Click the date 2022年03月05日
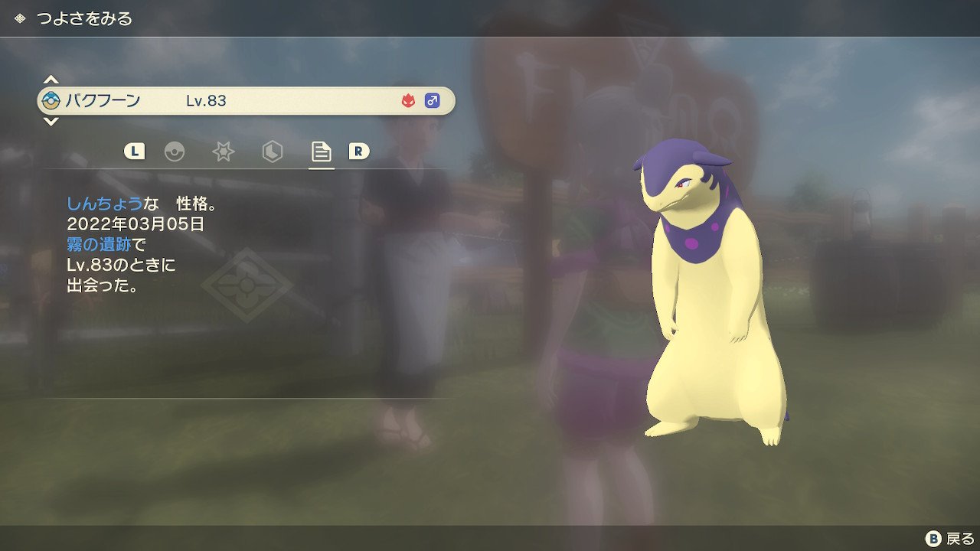 click(x=136, y=224)
